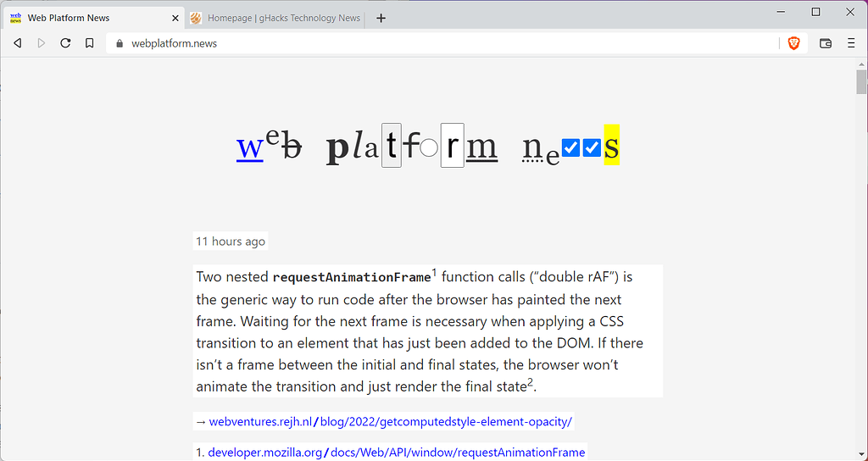Screen dimensions: 868x461
Task: Click the underlined 'm' letter
Action: (481, 147)
